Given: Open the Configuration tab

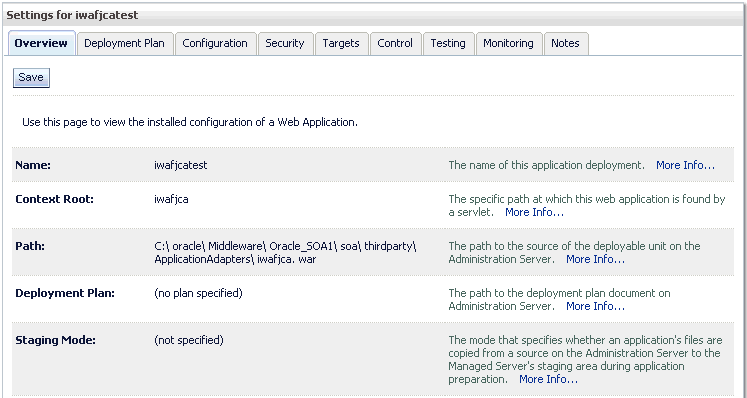Looking at the screenshot, I should [x=215, y=43].
